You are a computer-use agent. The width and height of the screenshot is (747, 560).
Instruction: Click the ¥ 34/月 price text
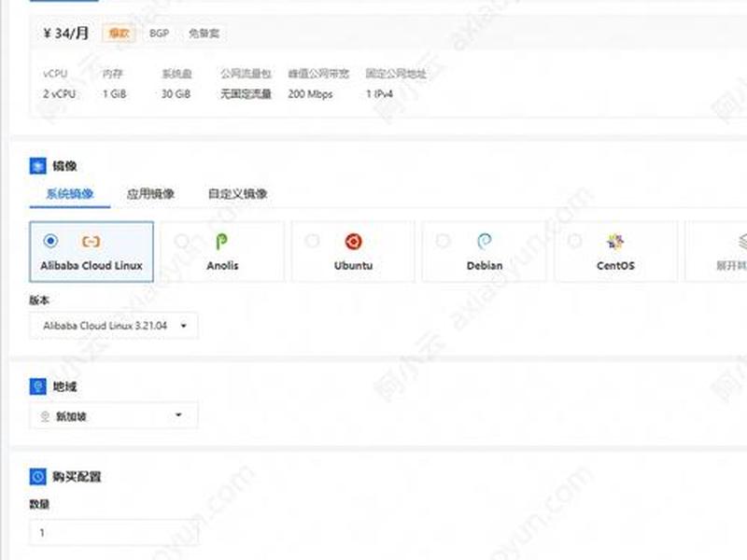(x=65, y=34)
